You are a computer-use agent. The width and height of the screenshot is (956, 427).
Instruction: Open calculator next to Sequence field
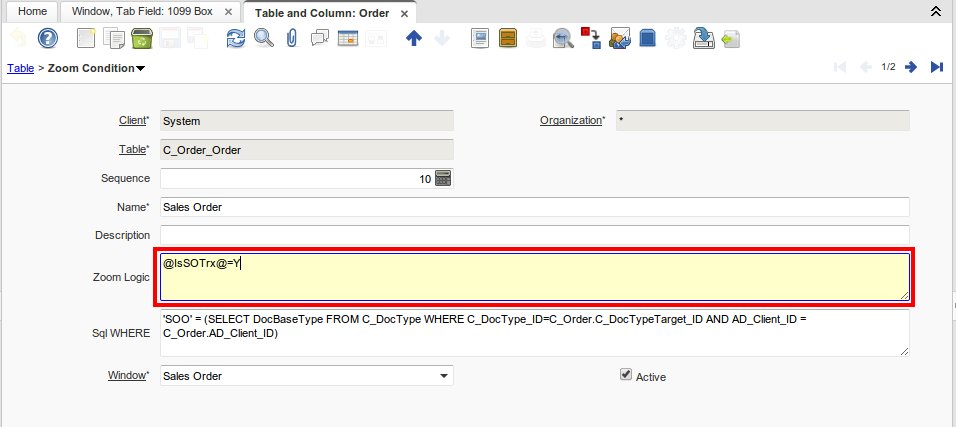tap(444, 178)
